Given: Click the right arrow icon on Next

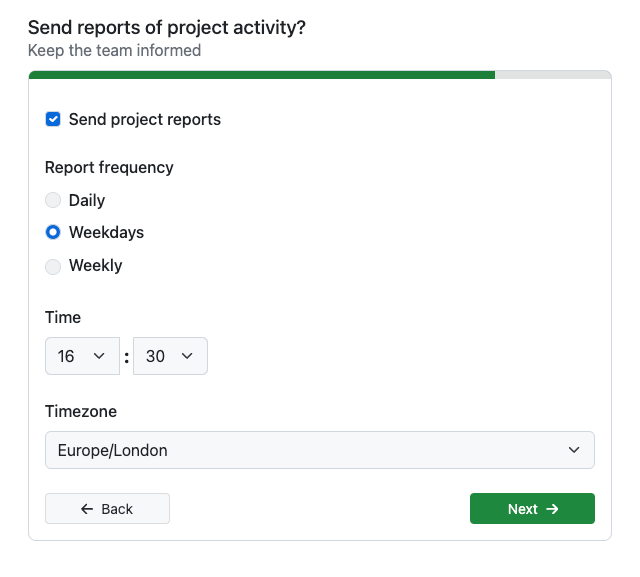Looking at the screenshot, I should click(552, 509).
